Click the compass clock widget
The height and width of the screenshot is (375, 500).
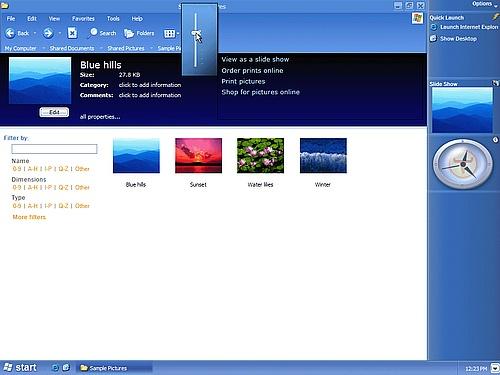[463, 164]
